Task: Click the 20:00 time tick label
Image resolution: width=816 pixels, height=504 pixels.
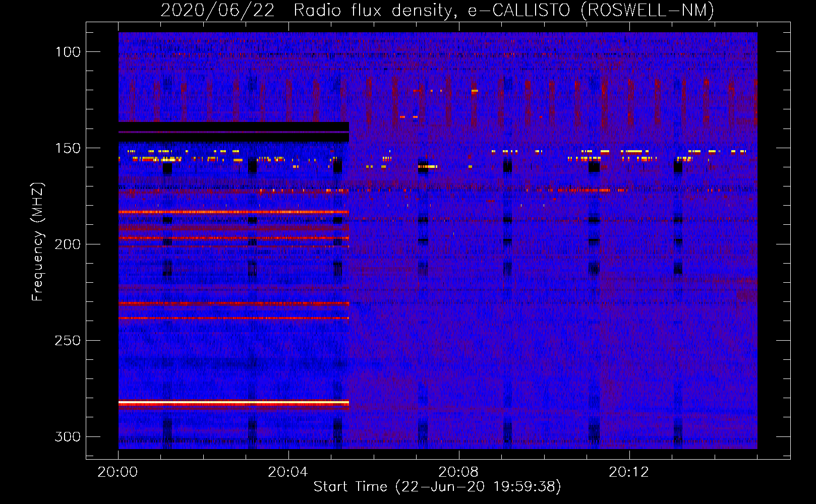Action: [118, 472]
